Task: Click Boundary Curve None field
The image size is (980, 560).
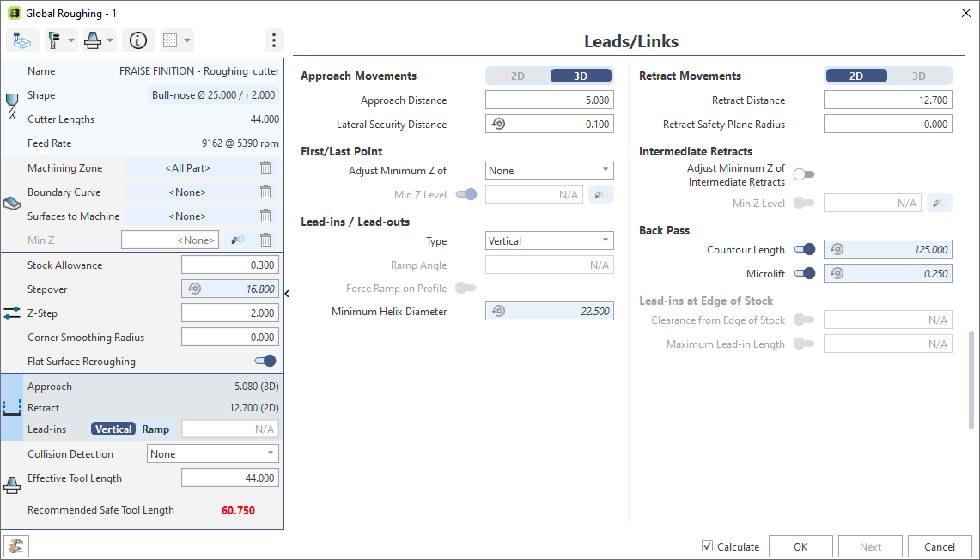Action: click(x=187, y=192)
